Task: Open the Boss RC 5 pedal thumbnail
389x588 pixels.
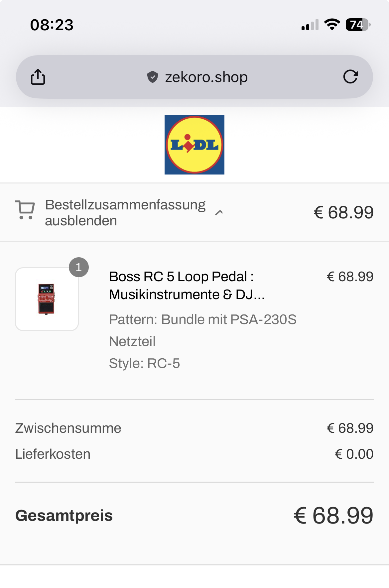Action: tap(47, 299)
